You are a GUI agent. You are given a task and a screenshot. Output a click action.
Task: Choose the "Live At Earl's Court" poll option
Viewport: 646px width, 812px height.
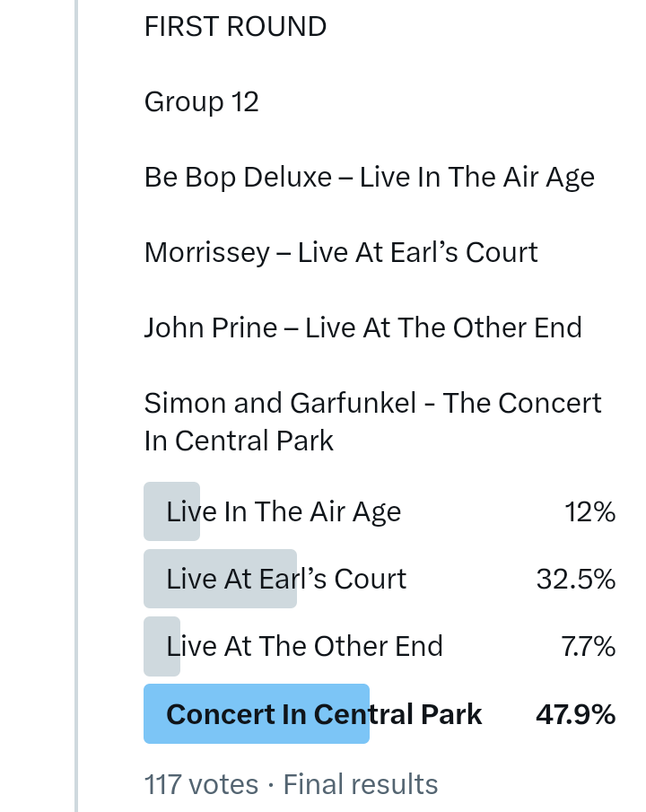click(286, 579)
